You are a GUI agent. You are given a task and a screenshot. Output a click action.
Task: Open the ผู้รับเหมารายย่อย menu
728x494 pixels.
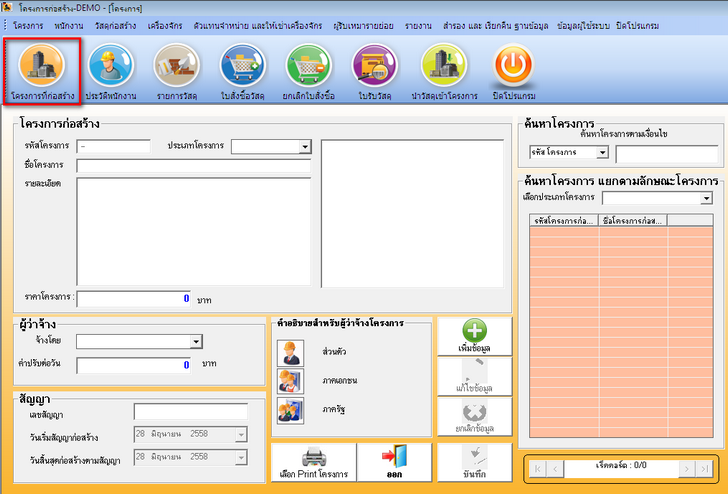[x=363, y=26]
